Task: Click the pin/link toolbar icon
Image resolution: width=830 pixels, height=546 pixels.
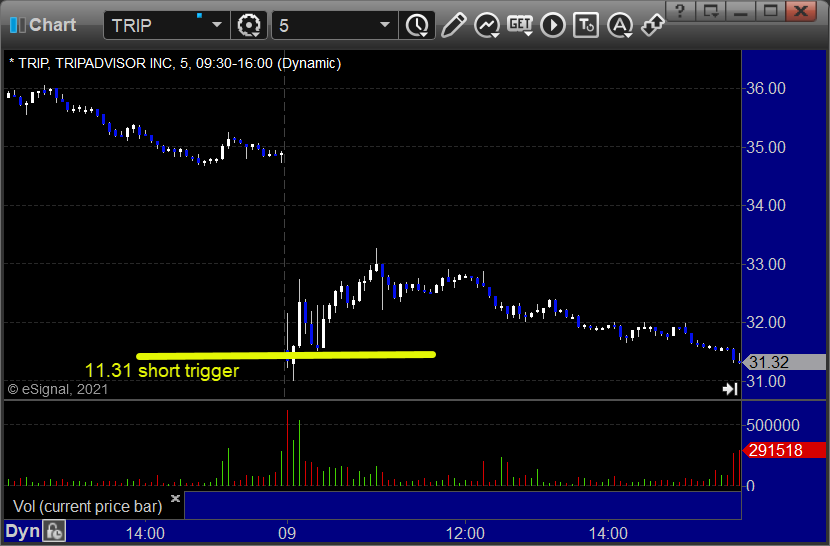Action: coord(652,25)
